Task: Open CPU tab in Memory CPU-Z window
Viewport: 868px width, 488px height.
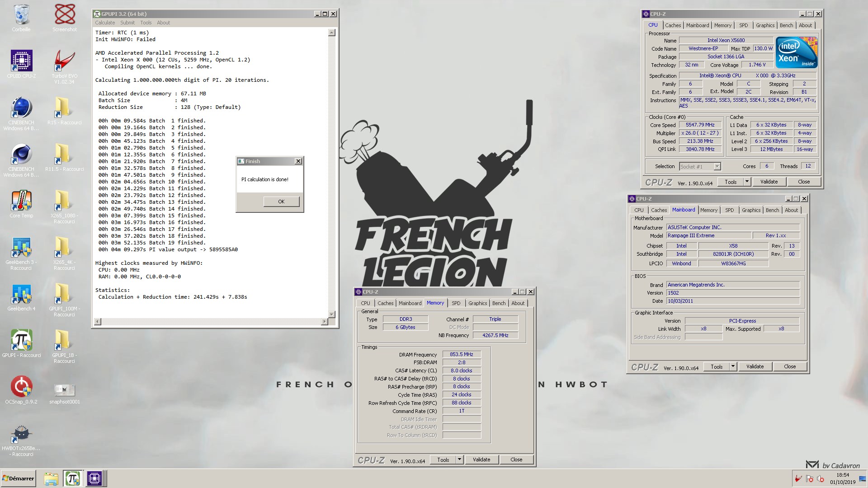Action: (x=365, y=303)
